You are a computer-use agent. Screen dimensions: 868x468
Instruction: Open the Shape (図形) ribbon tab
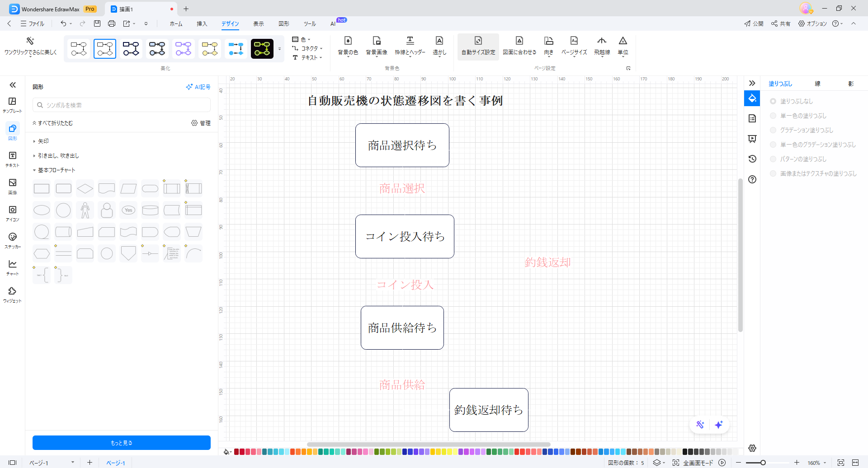click(283, 23)
